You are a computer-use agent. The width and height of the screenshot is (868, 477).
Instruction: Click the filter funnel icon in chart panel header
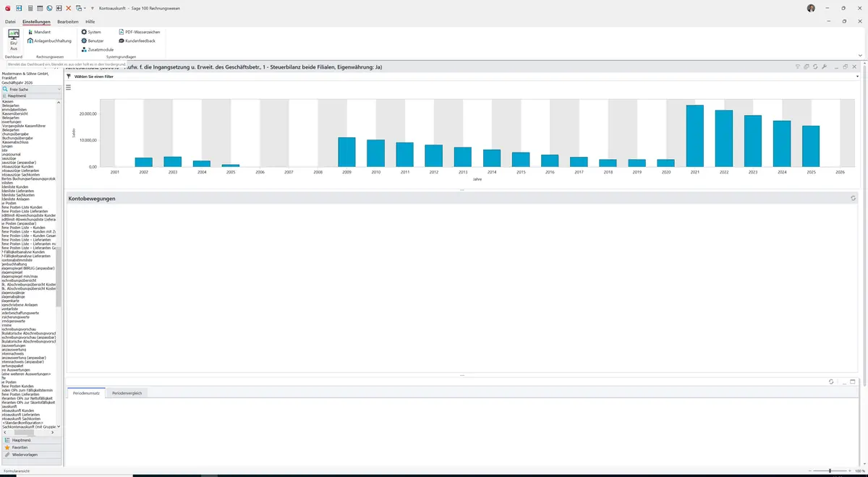point(797,66)
